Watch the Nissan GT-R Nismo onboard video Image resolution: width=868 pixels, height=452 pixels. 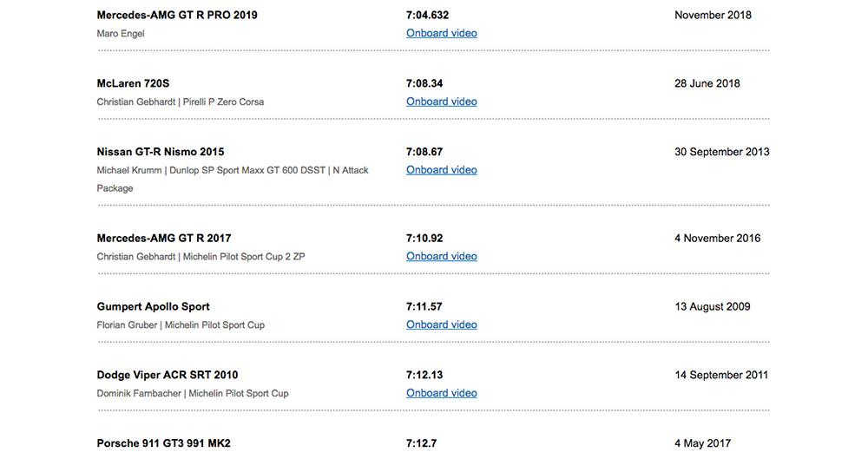(x=441, y=170)
